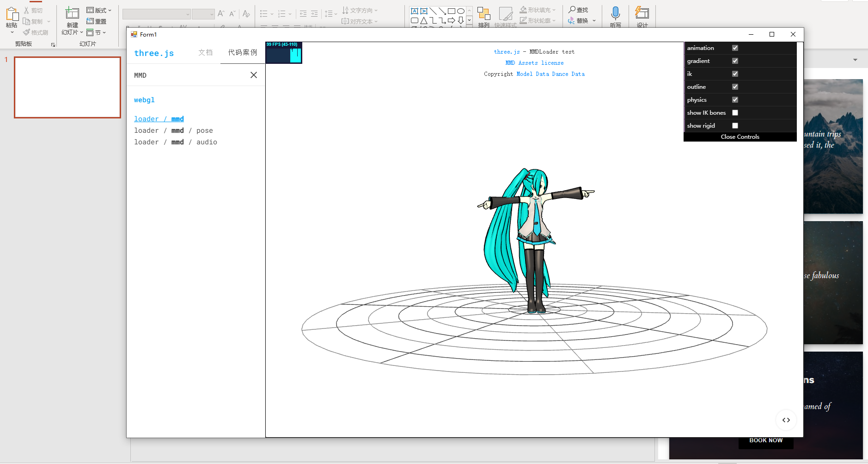Image resolution: width=868 pixels, height=464 pixels.
Task: Click the Format Painter (格式刷) icon
Action: 26,32
